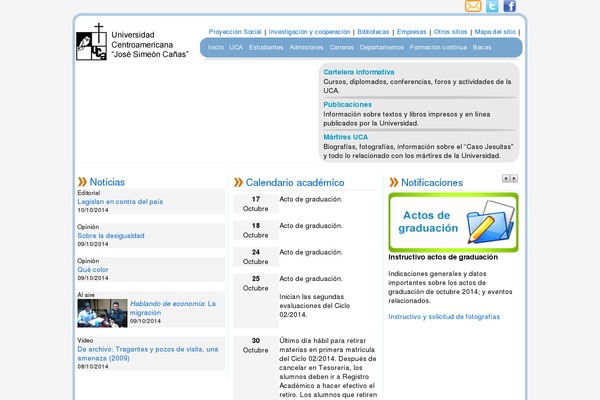600x400 pixels.
Task: Open Empresas link
Action: pos(411,32)
